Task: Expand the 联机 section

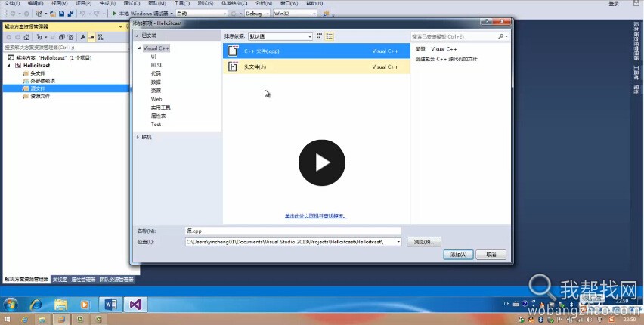Action: click(x=138, y=138)
